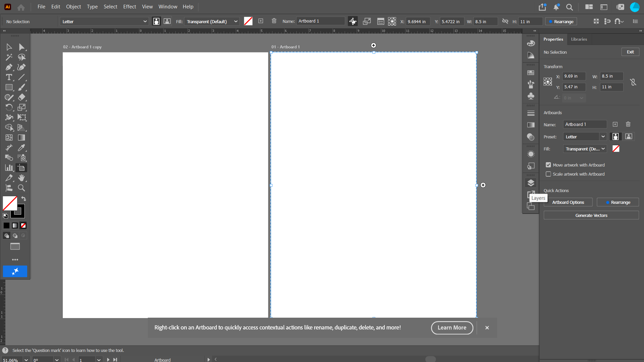Viewport: 644px width, 362px height.
Task: Open the rotation angle dropdown
Action: [x=57, y=360]
